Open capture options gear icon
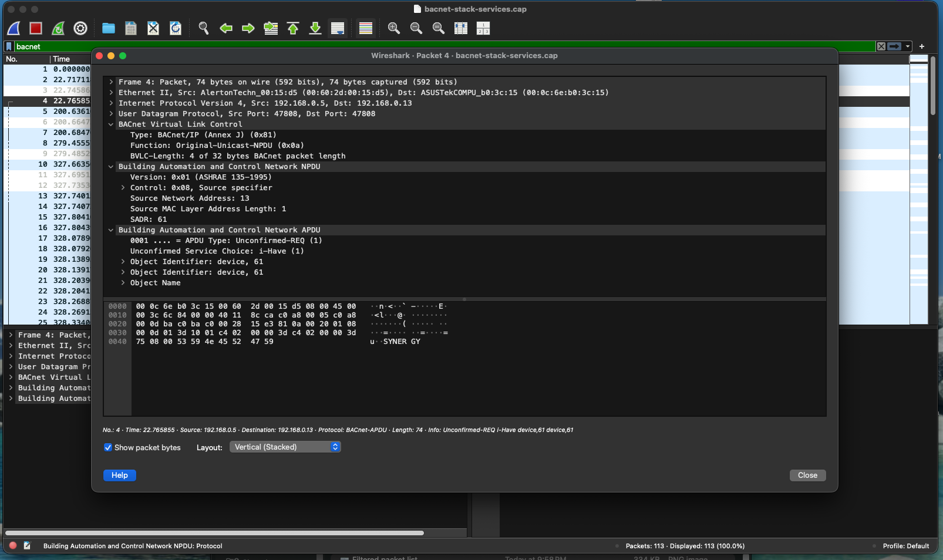 [80, 28]
